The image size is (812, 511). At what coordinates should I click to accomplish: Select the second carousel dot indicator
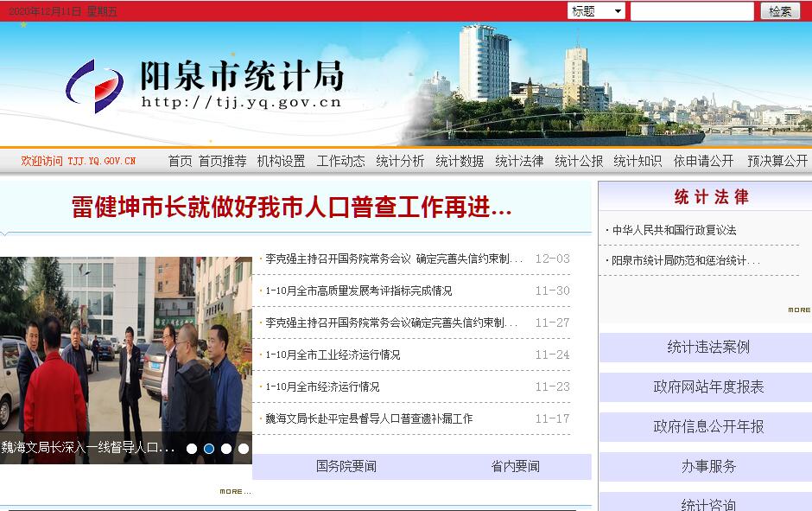(x=209, y=449)
